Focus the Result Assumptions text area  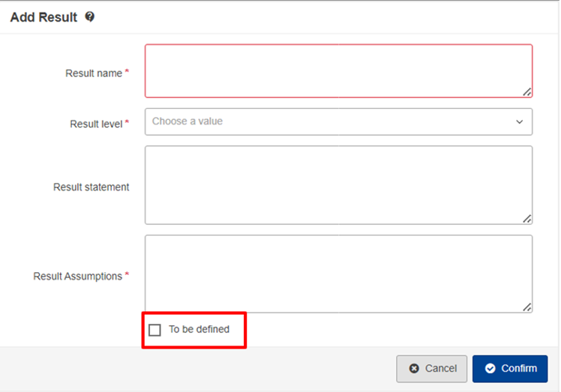pyautogui.click(x=338, y=274)
